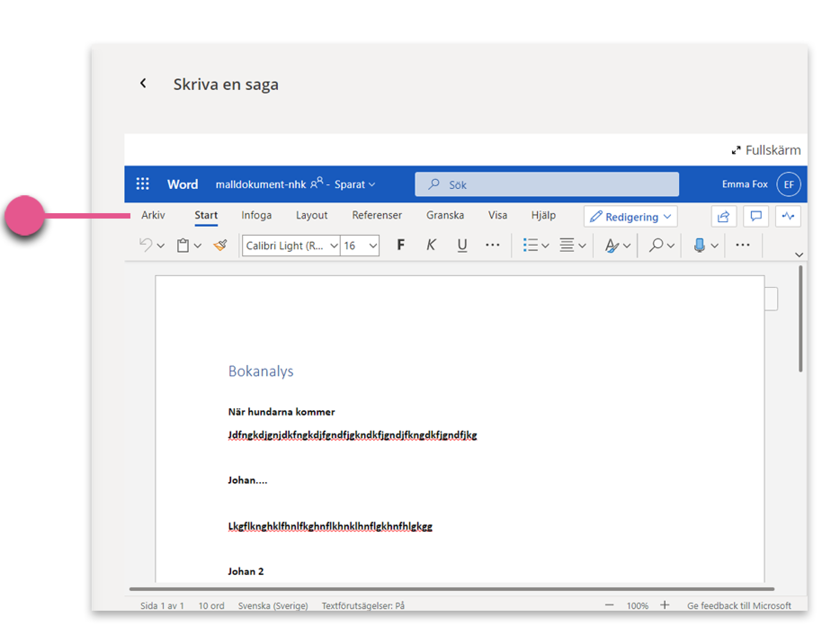Click the catch-up activity icon
Viewport: 831px width, 644px height.
pos(788,217)
